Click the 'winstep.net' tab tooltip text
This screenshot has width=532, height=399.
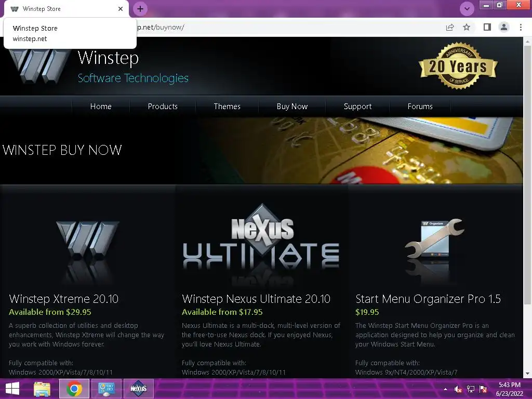(30, 38)
